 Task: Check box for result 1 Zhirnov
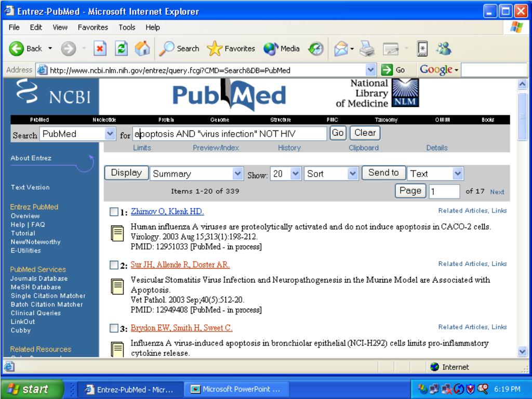[114, 212]
